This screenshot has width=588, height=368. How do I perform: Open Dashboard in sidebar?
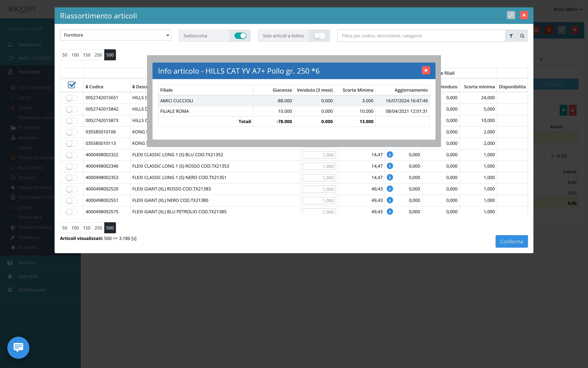[29, 45]
